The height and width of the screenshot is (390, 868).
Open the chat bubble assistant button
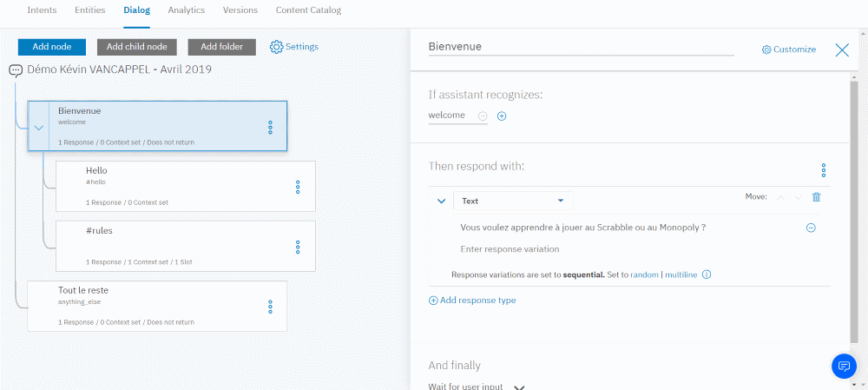pyautogui.click(x=845, y=367)
